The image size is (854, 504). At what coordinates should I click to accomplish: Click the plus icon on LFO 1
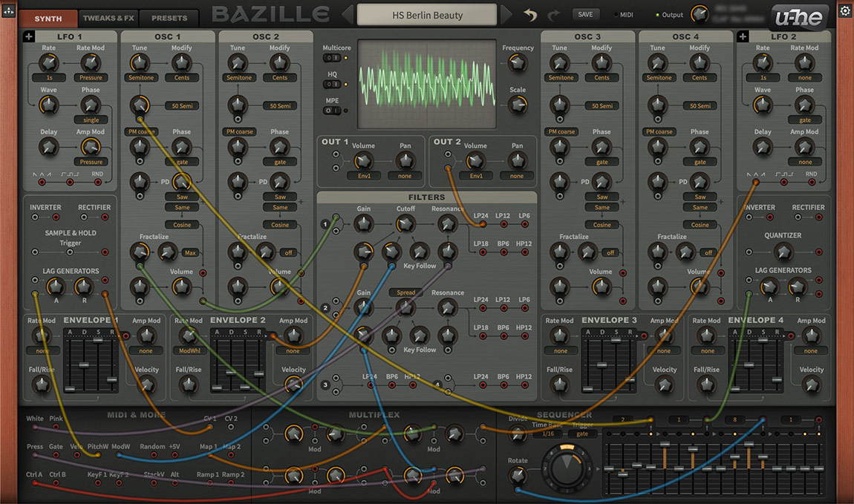tap(28, 36)
